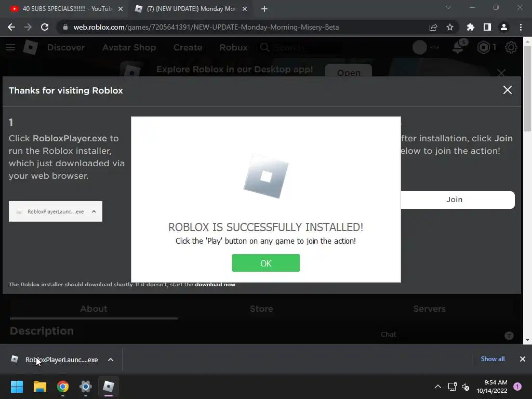Click Open on the Desktop app banner
This screenshot has width=532, height=399.
(349, 71)
